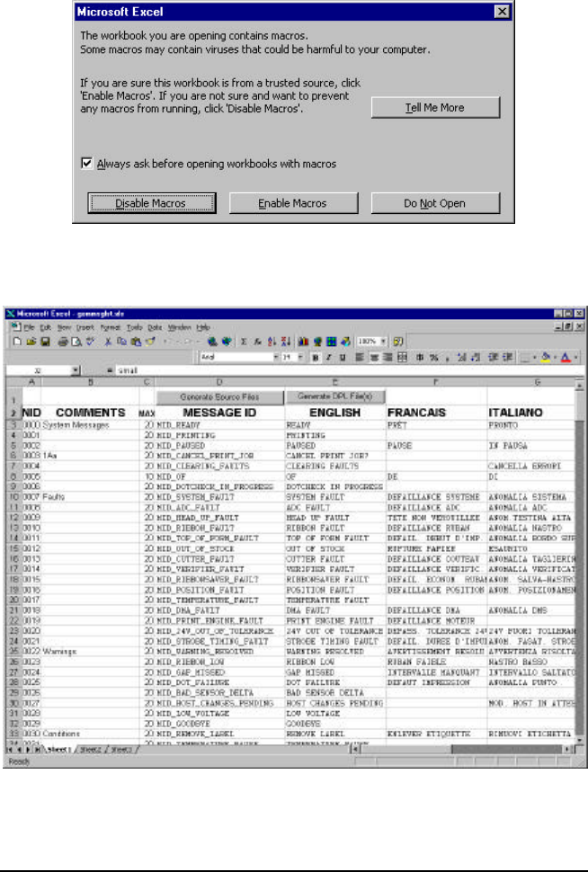Click the Fill Color paint bucket swatch

coord(545,358)
